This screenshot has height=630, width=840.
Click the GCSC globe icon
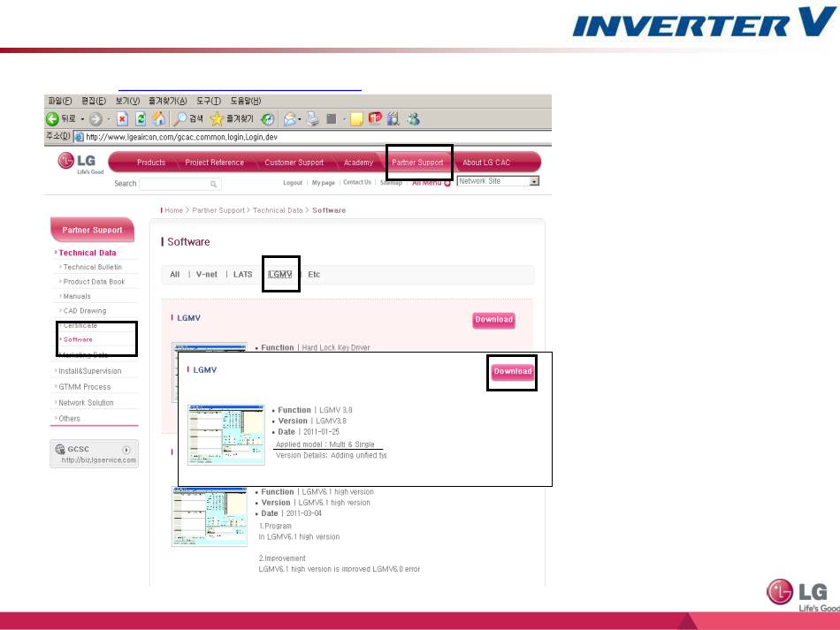point(60,449)
